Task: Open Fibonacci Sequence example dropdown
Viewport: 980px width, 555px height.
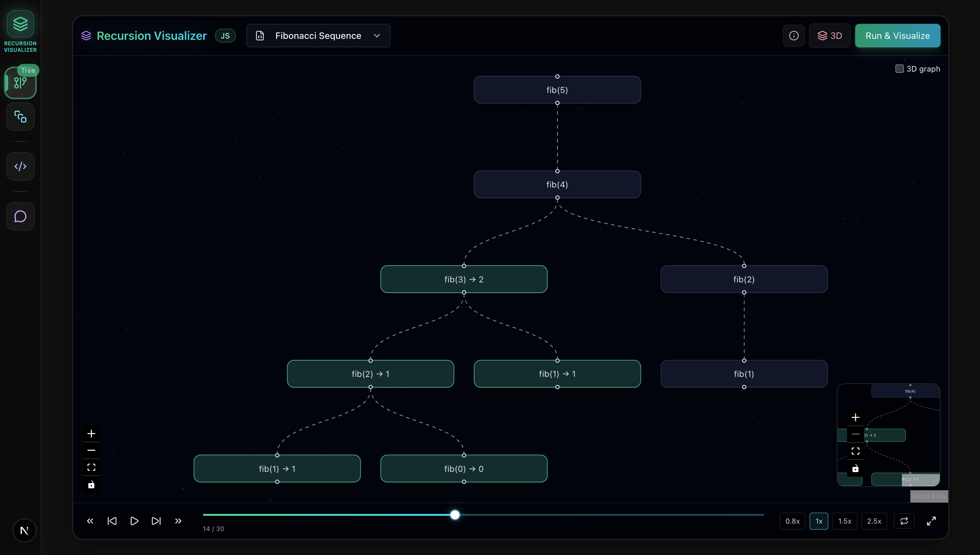Action: click(318, 35)
